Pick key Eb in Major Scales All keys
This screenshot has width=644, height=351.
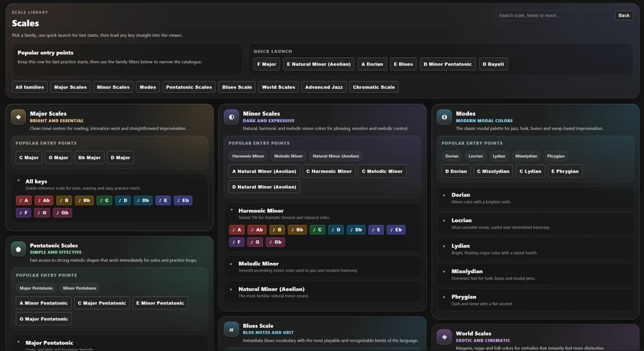(182, 201)
